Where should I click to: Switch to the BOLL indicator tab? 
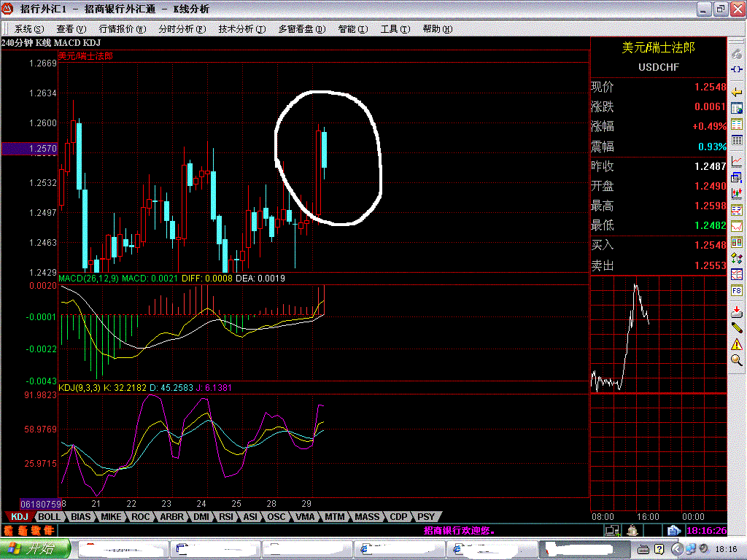[x=50, y=516]
